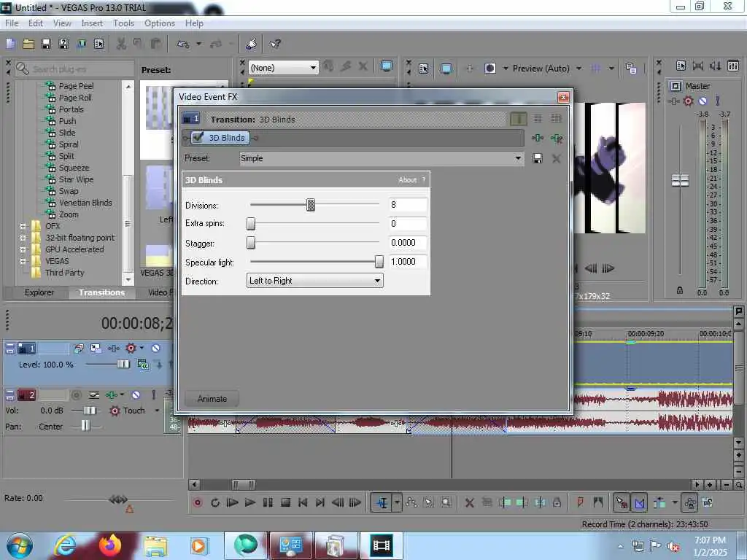Save the 3D Blinds preset with the disk icon
The height and width of the screenshot is (560, 747).
[x=538, y=158]
